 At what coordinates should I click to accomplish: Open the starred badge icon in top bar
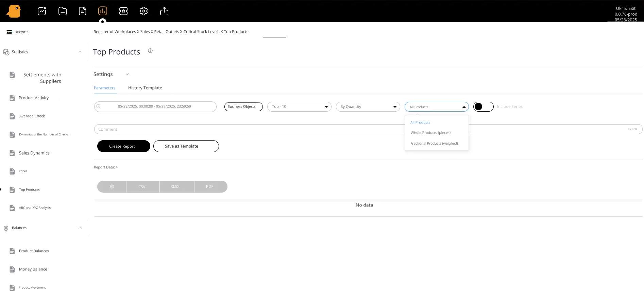point(123,11)
